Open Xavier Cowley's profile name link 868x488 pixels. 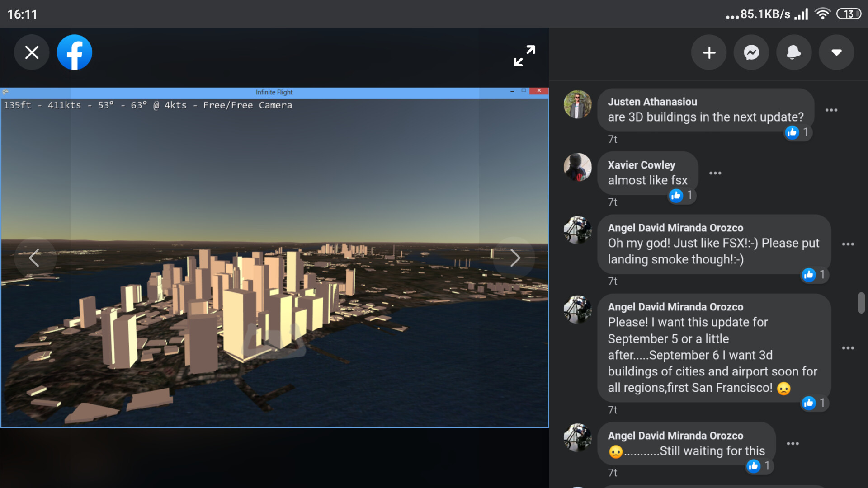click(x=641, y=165)
